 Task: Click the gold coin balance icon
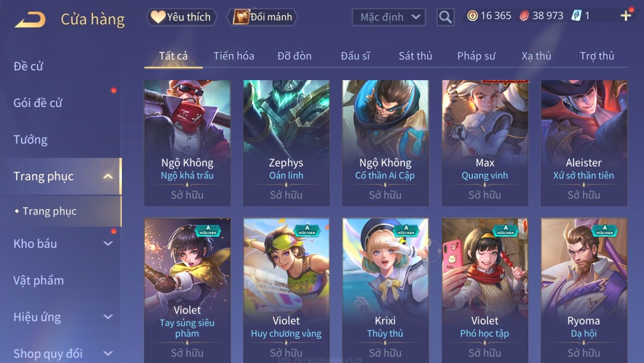(x=472, y=16)
